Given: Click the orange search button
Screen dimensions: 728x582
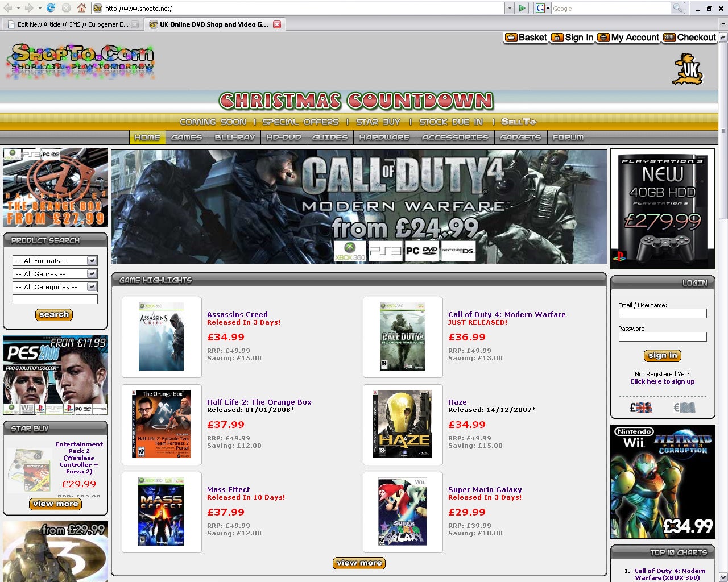Looking at the screenshot, I should (x=54, y=315).
